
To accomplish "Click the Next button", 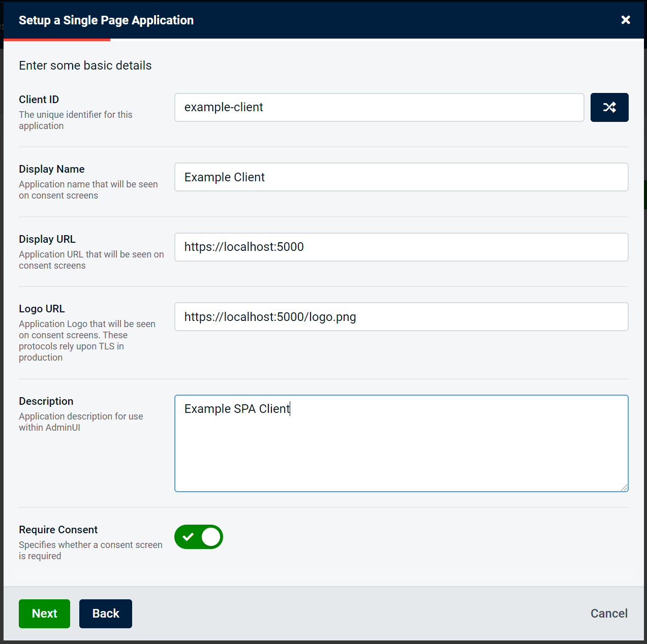I will 44,614.
